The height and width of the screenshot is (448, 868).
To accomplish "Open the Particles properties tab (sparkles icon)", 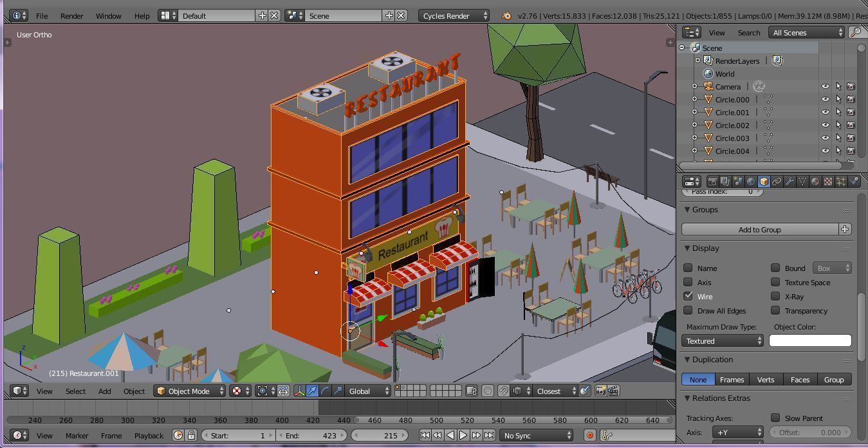I will tap(841, 182).
